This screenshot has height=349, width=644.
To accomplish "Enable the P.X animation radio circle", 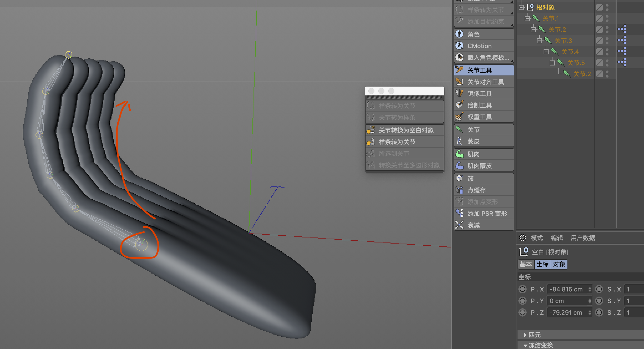I will pos(523,289).
